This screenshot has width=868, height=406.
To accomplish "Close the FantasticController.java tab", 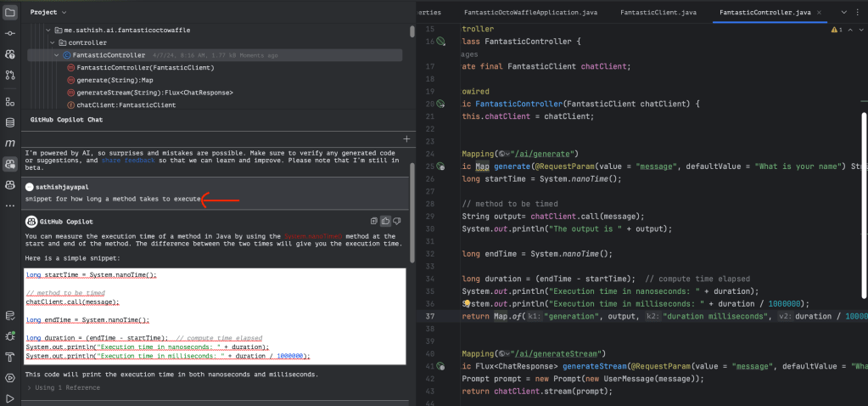I will pyautogui.click(x=820, y=13).
